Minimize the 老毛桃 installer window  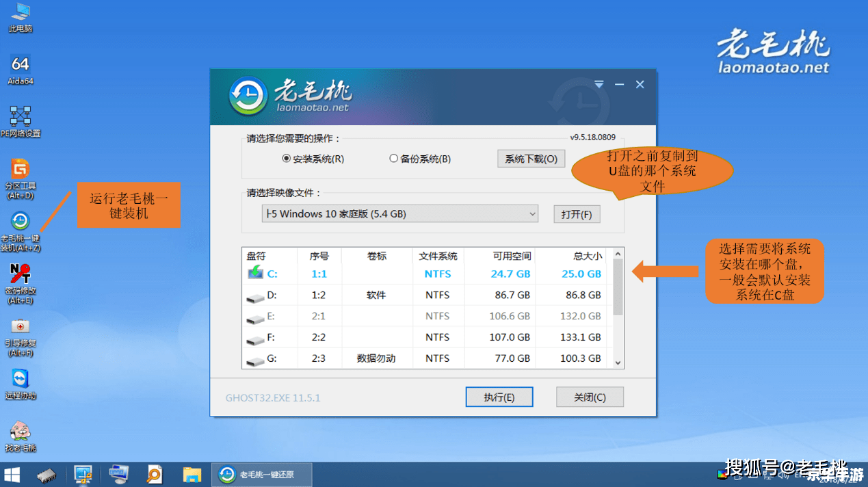[x=620, y=84]
